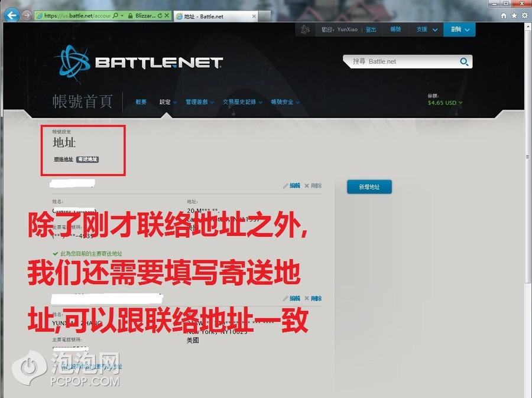
Task: Open the browser tools gear icon
Action: pos(524,15)
